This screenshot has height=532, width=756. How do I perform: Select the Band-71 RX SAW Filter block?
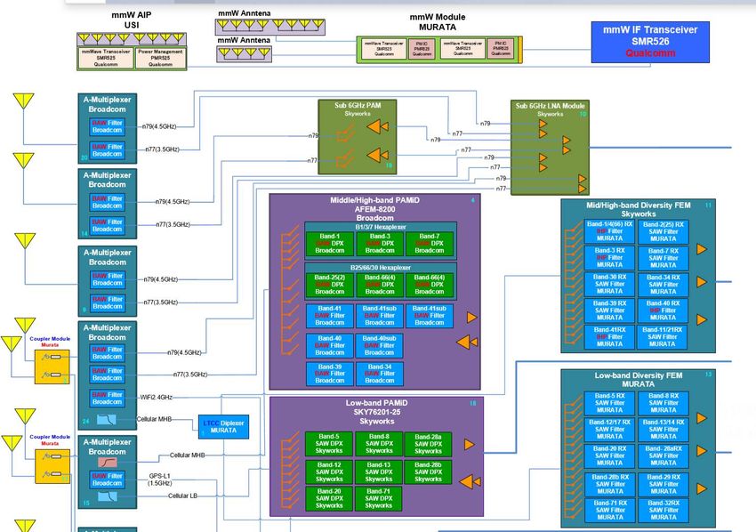[x=610, y=511]
